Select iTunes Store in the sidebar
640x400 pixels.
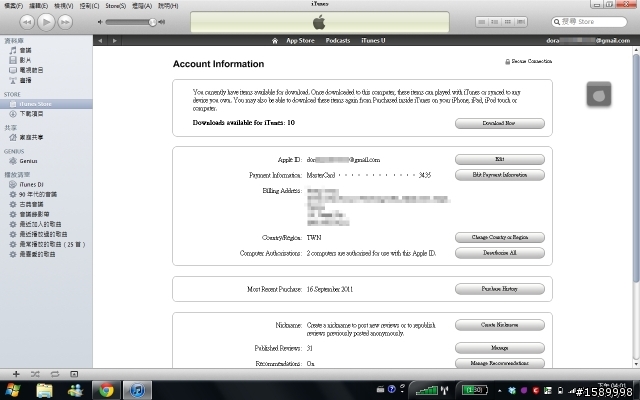pyautogui.click(x=46, y=104)
